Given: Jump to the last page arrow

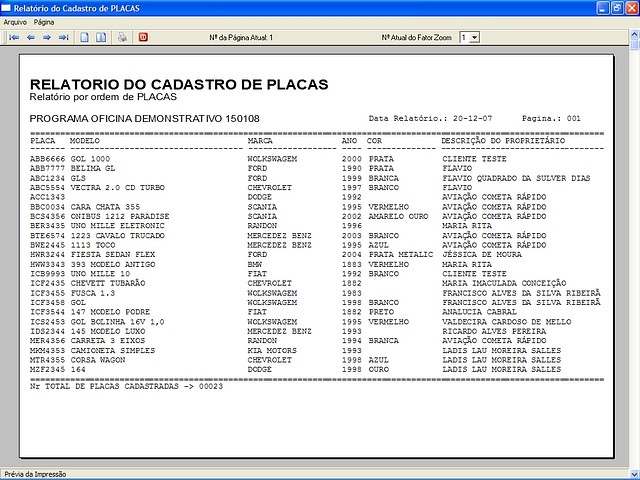Looking at the screenshot, I should [x=63, y=38].
